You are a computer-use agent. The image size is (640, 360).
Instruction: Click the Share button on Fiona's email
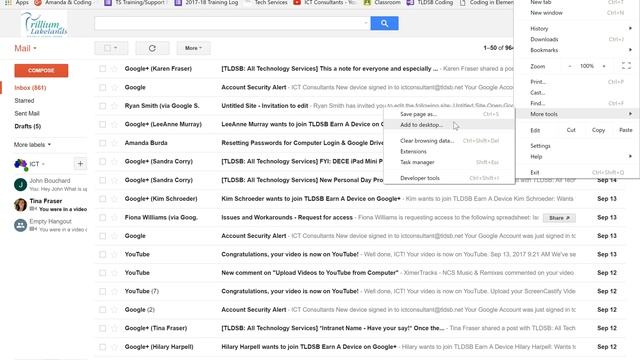click(x=559, y=218)
